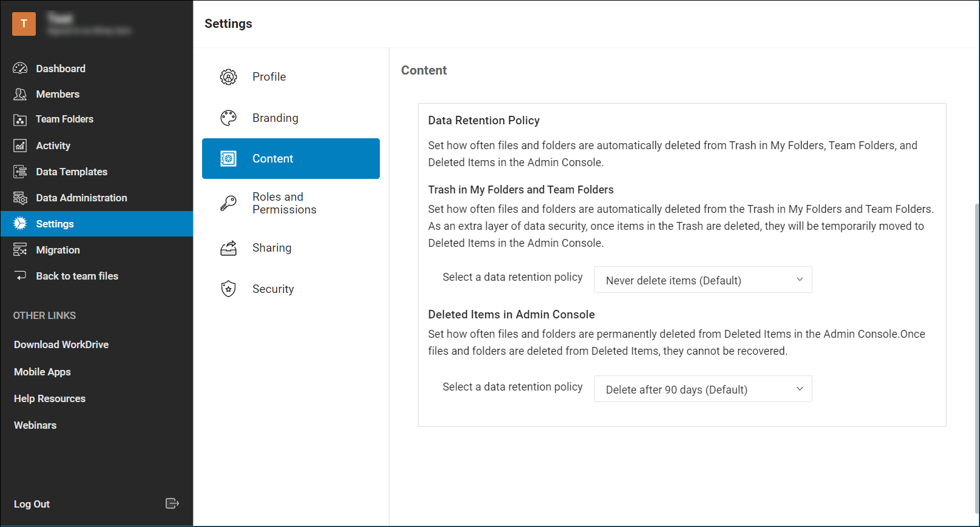Click the Dashboard gauge icon
The height and width of the screenshot is (527, 980).
20,69
